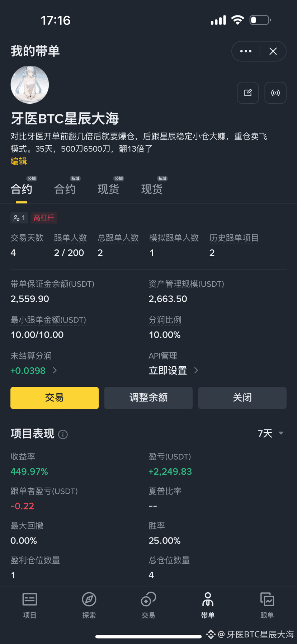Open the 跟单 icon in bottom navigation

click(x=267, y=606)
